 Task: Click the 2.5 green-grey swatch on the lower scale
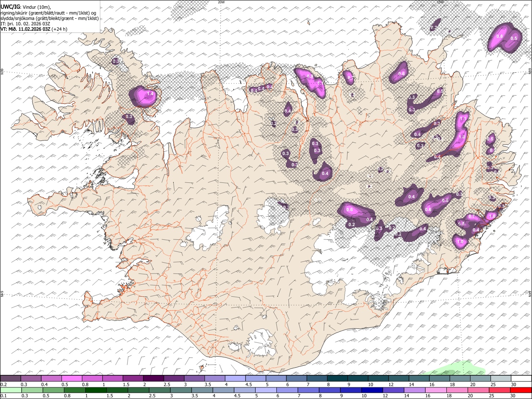click(160, 390)
